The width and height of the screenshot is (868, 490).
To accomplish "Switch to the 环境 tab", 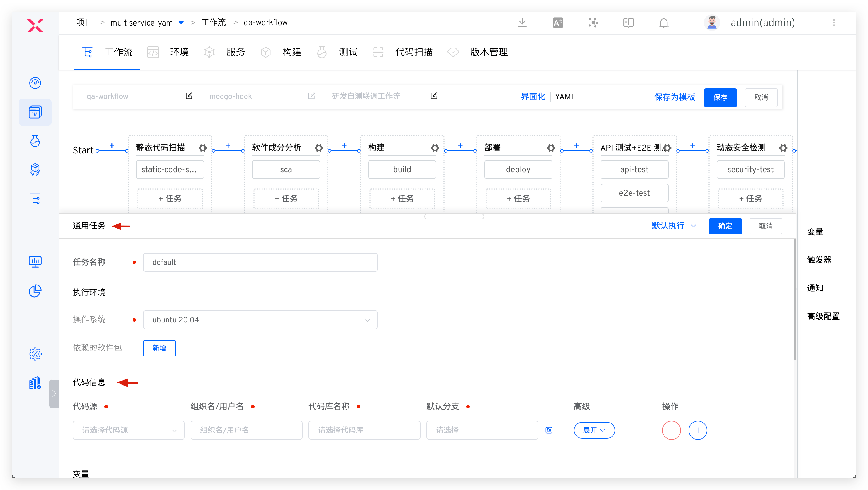I will click(x=179, y=52).
